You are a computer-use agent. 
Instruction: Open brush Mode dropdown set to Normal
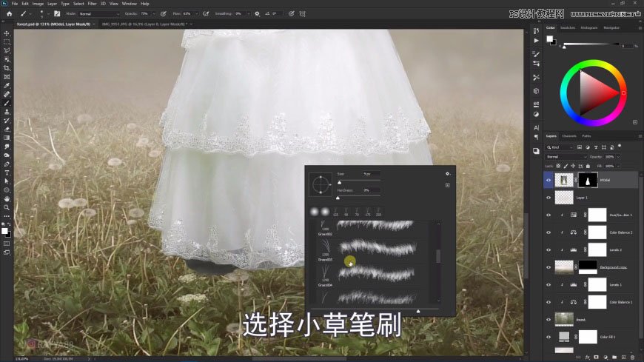tap(99, 13)
